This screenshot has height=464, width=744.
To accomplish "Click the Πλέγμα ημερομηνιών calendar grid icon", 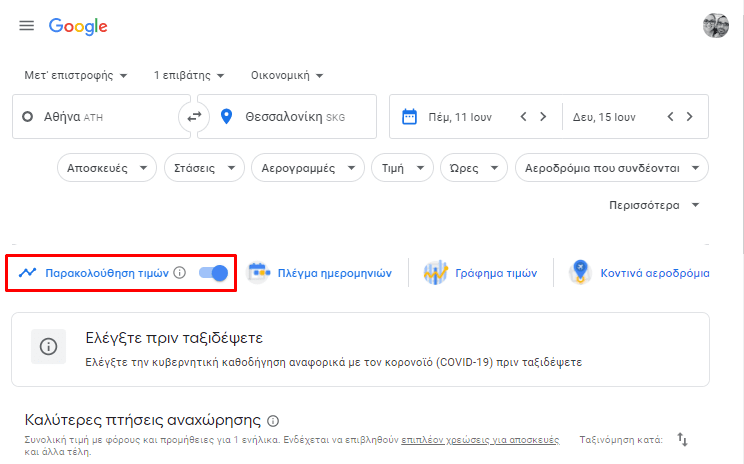I will click(259, 273).
